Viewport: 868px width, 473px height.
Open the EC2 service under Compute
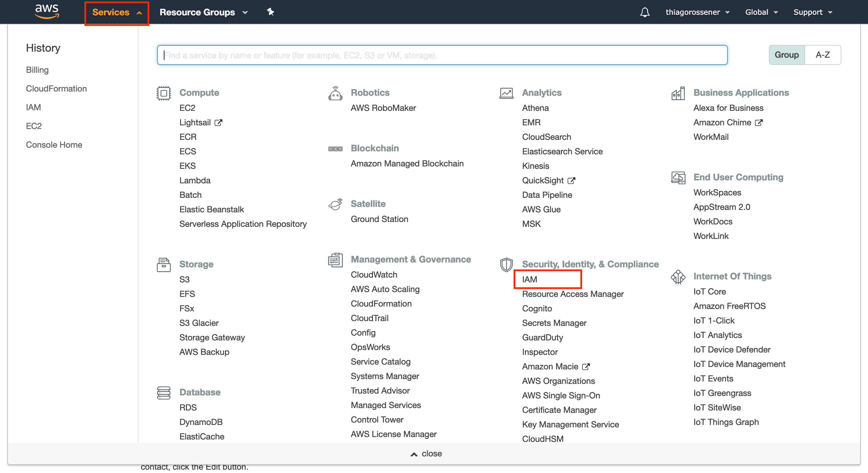click(x=187, y=108)
